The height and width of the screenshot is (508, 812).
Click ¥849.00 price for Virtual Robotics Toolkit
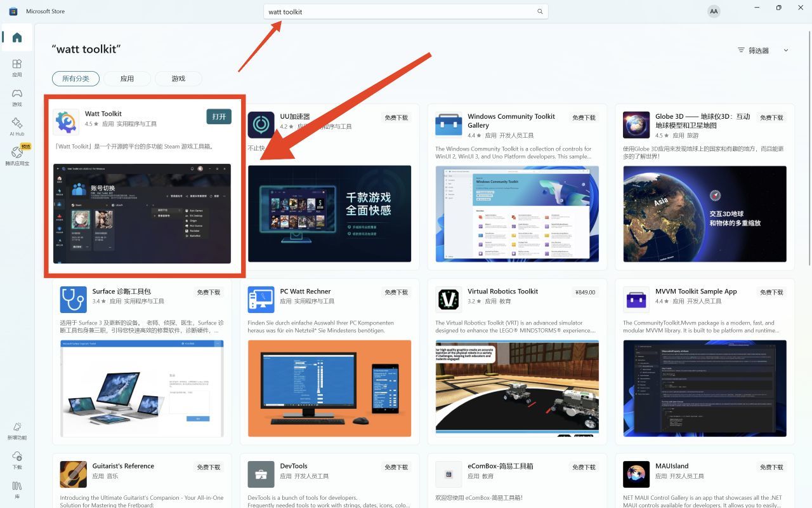coord(585,292)
